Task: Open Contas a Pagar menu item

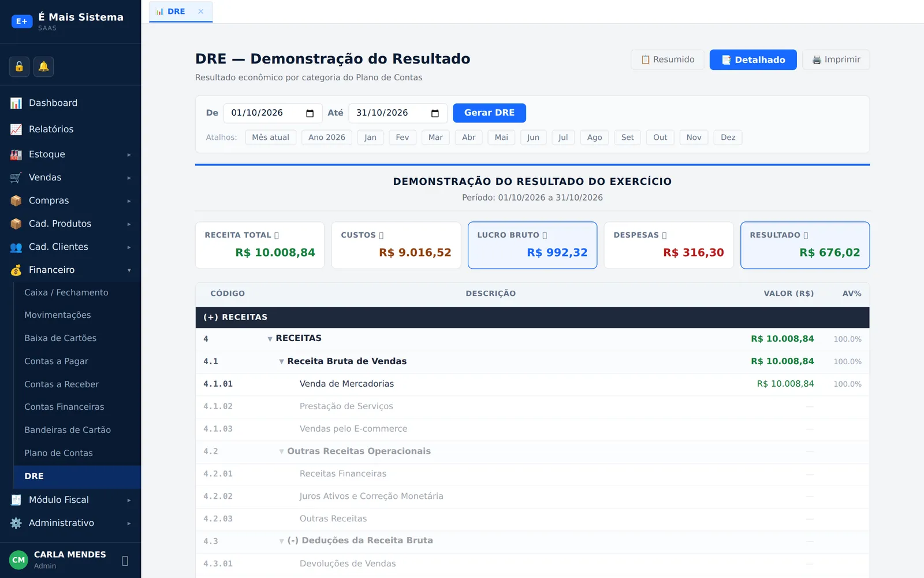Action: click(56, 361)
